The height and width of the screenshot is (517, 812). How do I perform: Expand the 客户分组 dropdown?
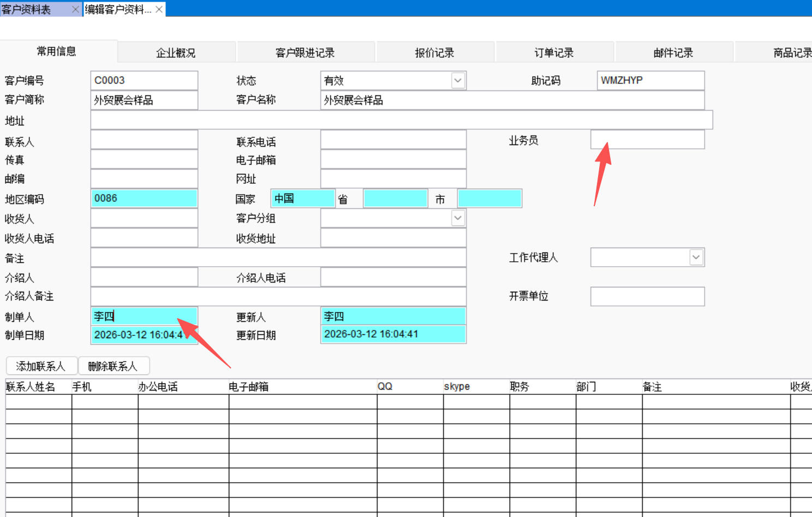coord(458,218)
